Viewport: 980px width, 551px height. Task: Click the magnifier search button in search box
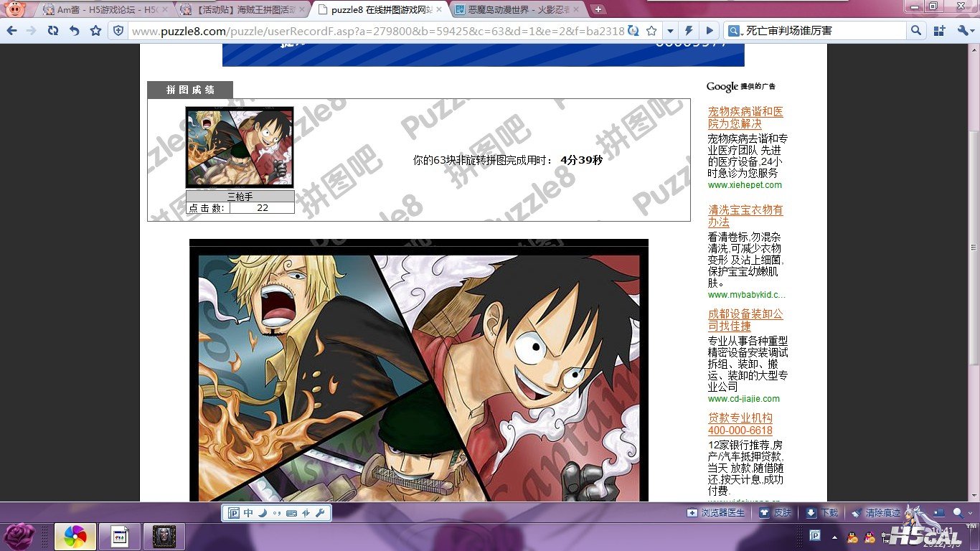(916, 31)
